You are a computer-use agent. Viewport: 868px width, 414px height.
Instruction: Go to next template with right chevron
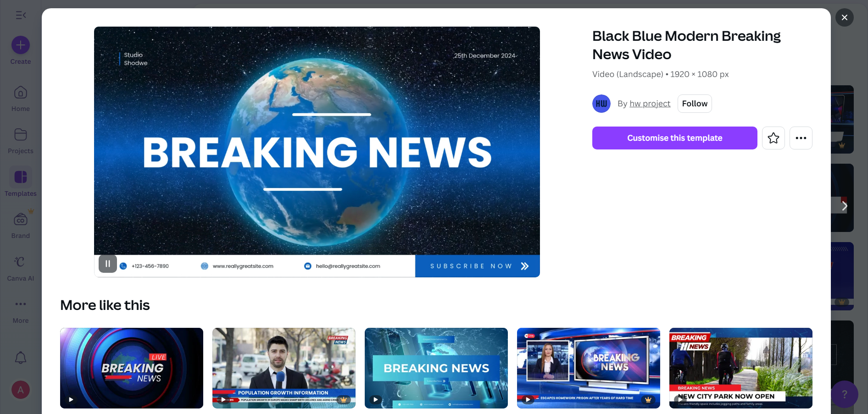[x=844, y=206]
